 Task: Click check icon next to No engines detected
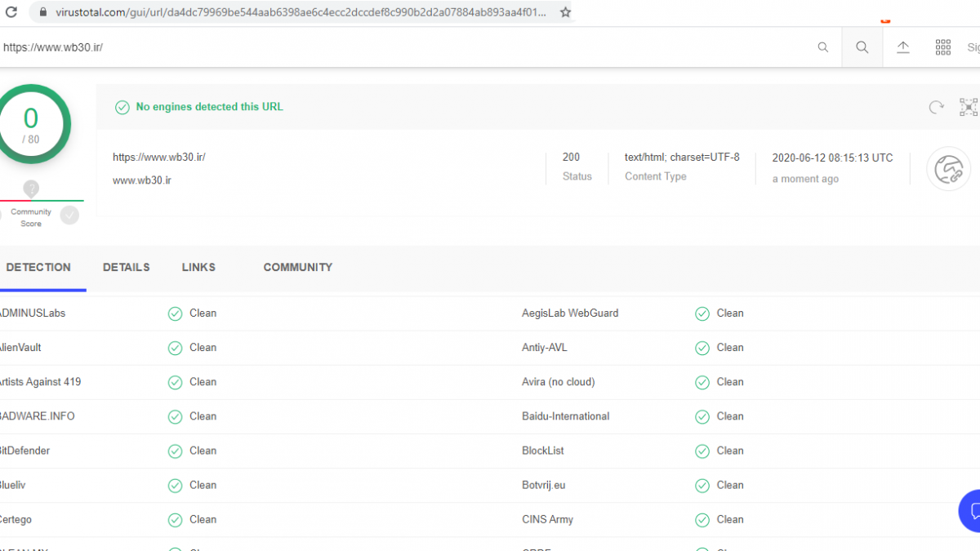122,107
